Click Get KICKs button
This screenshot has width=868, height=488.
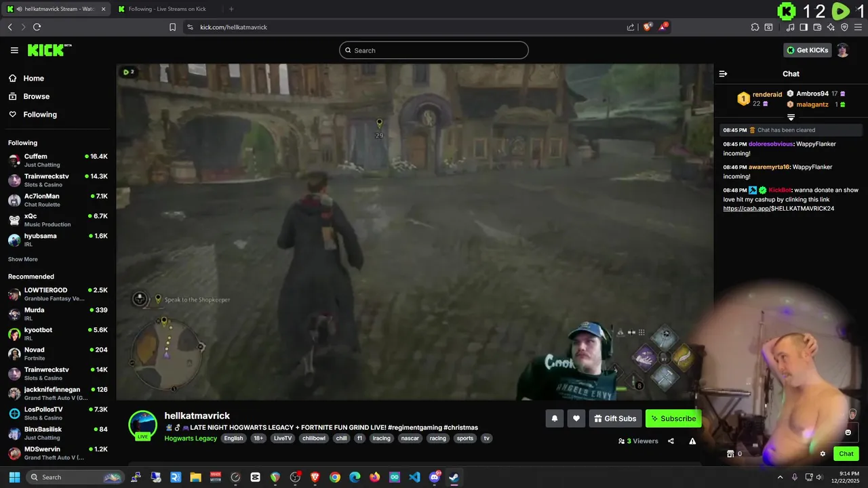coord(808,50)
